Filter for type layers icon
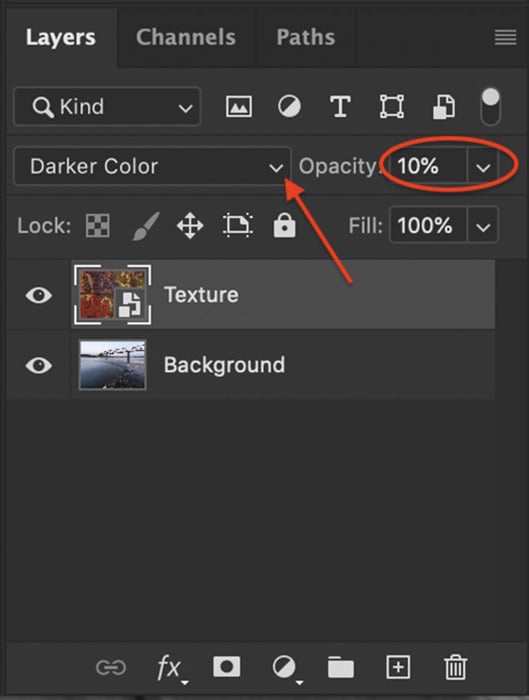Screen dimensions: 529x700 pos(340,107)
